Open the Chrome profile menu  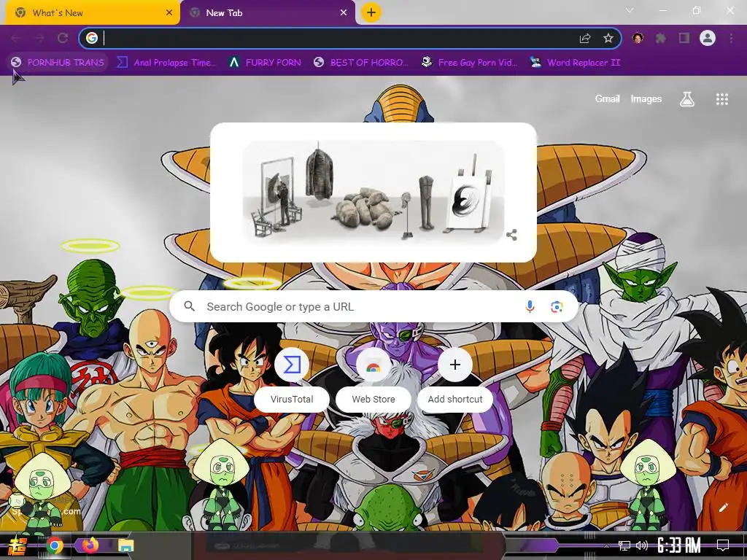pos(708,38)
